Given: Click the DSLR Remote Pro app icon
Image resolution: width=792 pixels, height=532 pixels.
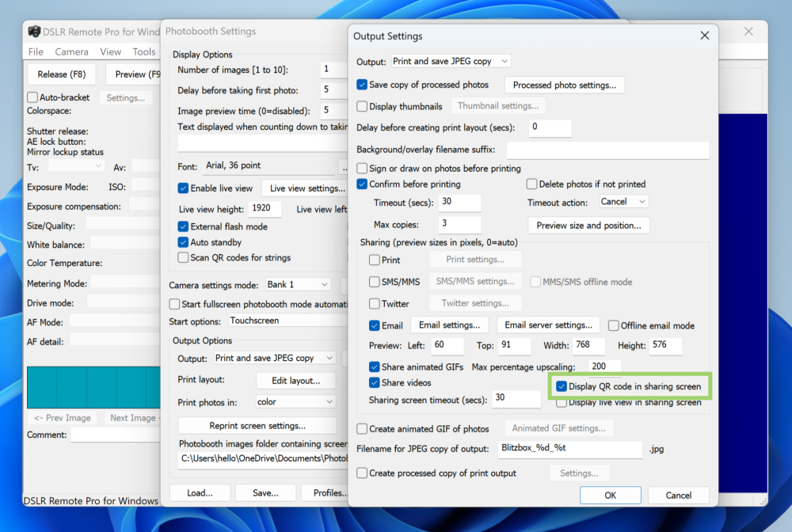Looking at the screenshot, I should point(34,32).
